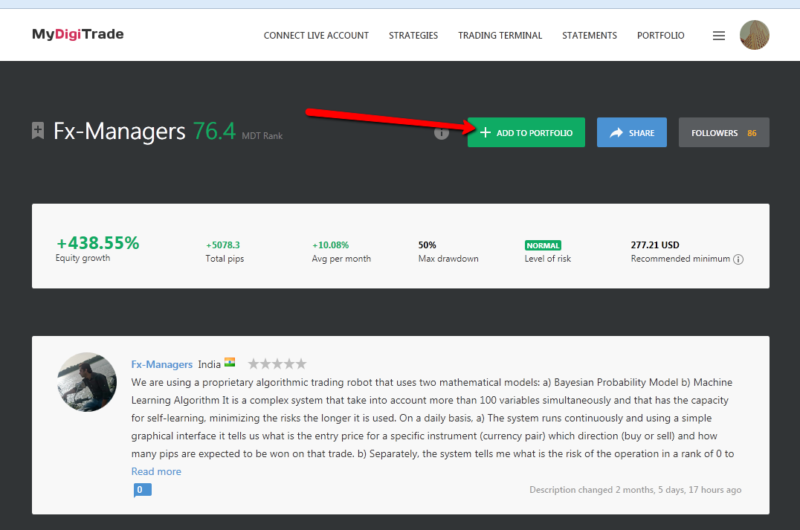Click the +10.08% avg per month value
Viewport: 800px width, 530px height.
pos(331,245)
